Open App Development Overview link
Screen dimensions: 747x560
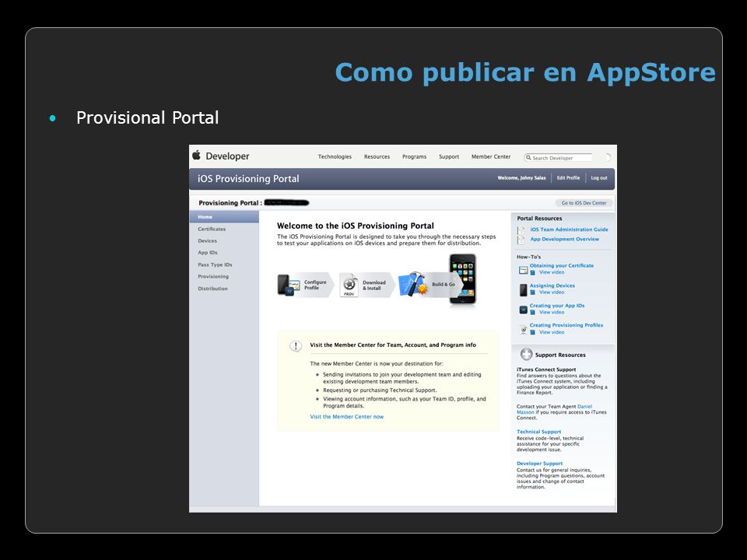pyautogui.click(x=565, y=239)
